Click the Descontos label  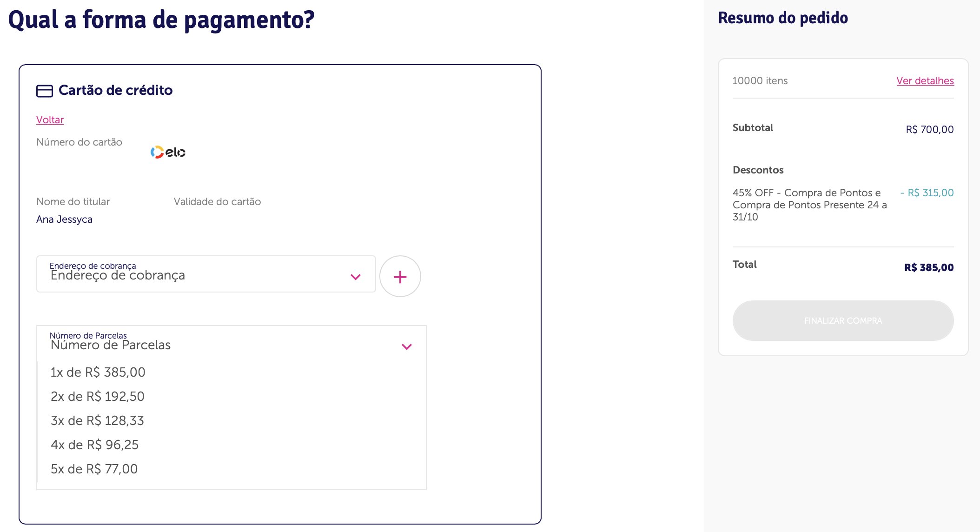tap(758, 170)
